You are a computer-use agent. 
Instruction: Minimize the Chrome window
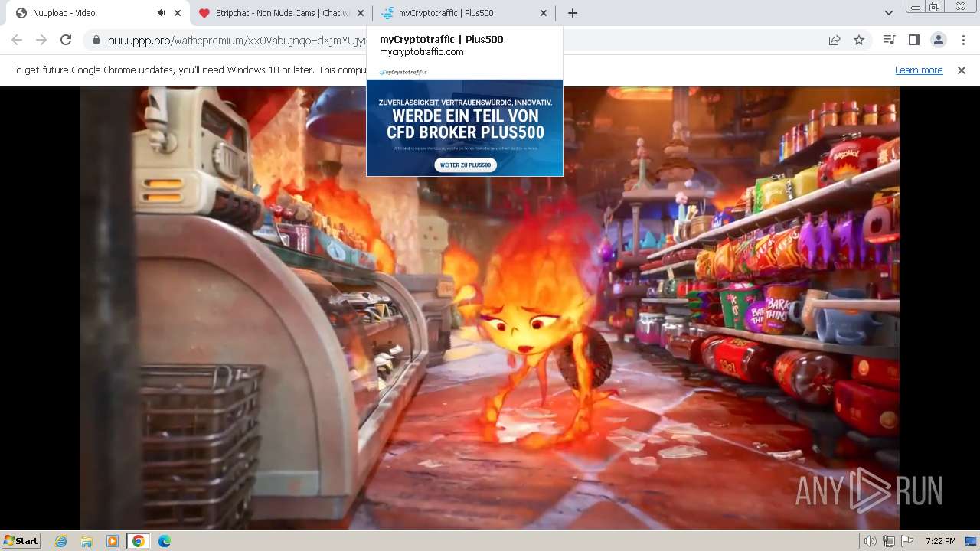tap(915, 7)
